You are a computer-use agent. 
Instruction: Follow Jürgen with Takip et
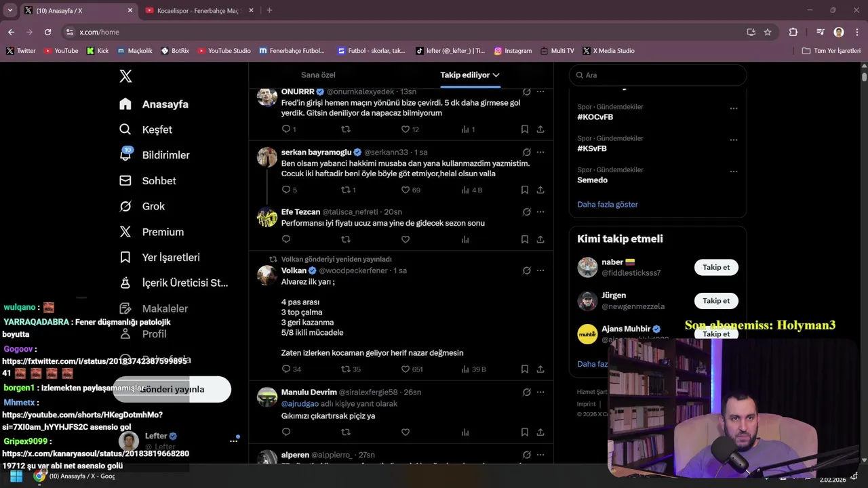[716, 300]
